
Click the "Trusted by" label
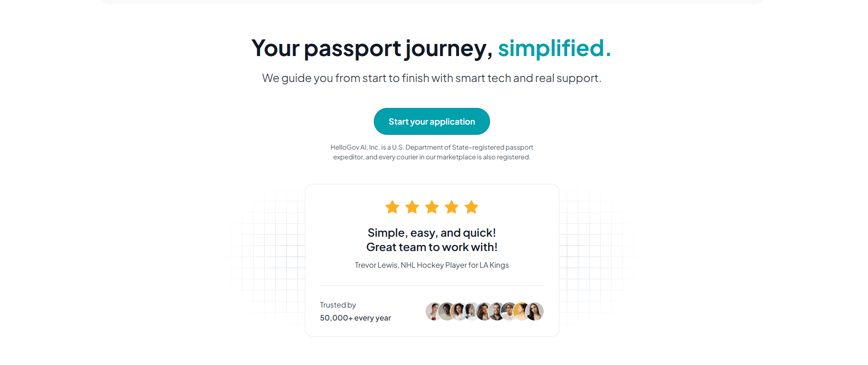pyautogui.click(x=338, y=305)
